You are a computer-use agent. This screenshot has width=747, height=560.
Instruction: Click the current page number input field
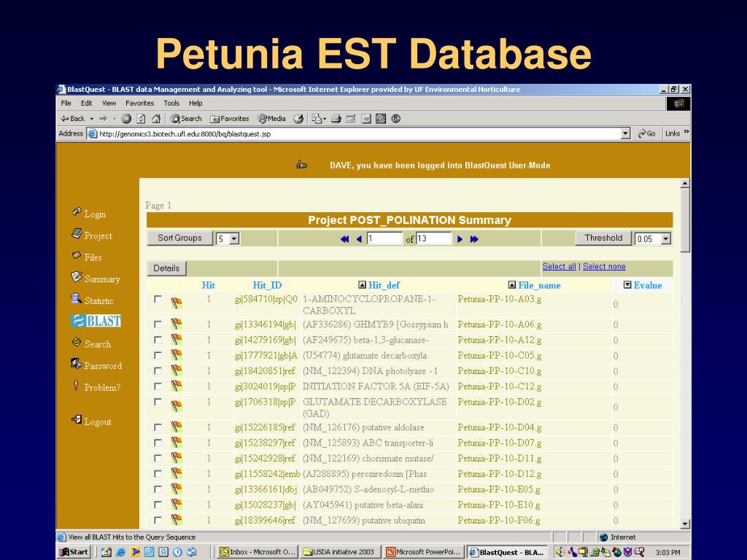(x=384, y=238)
